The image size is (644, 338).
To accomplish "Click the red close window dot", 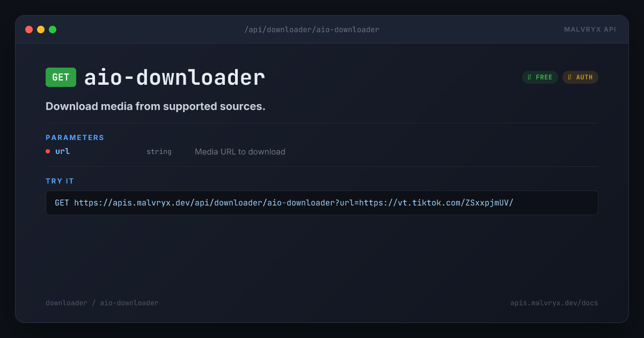I will coord(29,30).
